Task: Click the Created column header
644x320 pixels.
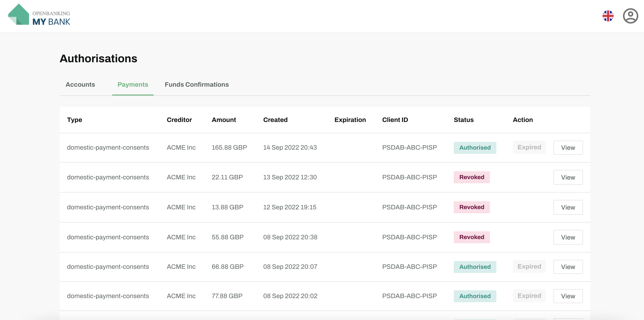Action: click(275, 120)
